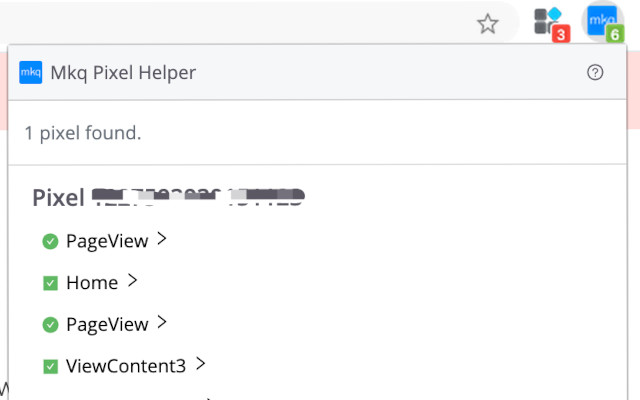Click green circle check beside first PageView

(50, 241)
